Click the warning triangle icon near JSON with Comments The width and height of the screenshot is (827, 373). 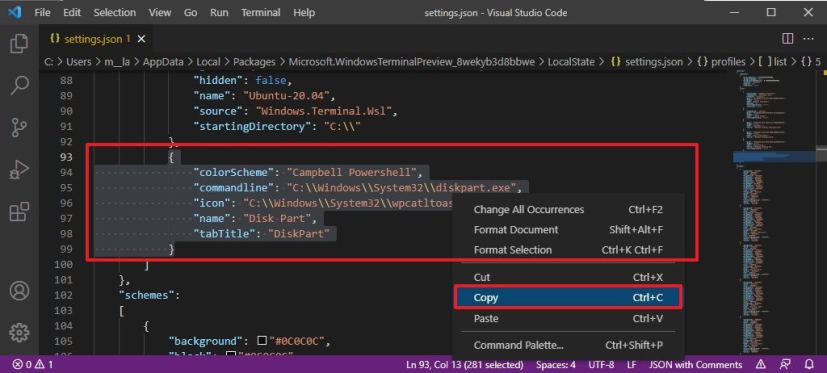pos(761,365)
